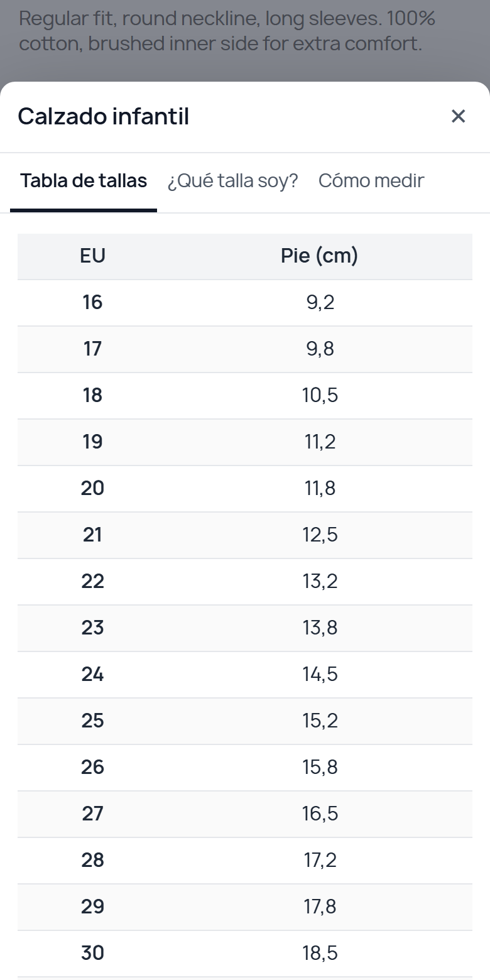490x980 pixels.
Task: Click the 13,8 foot length cell
Action: click(320, 628)
